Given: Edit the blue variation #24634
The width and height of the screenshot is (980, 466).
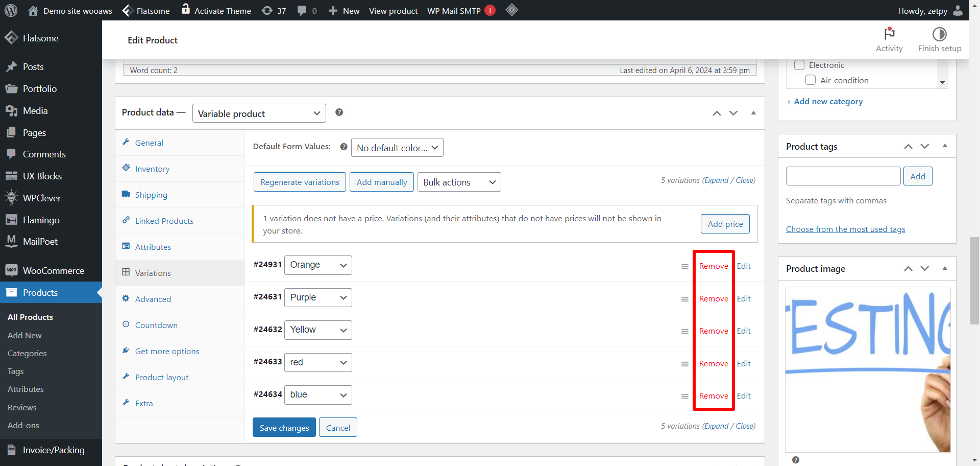Looking at the screenshot, I should tap(744, 396).
